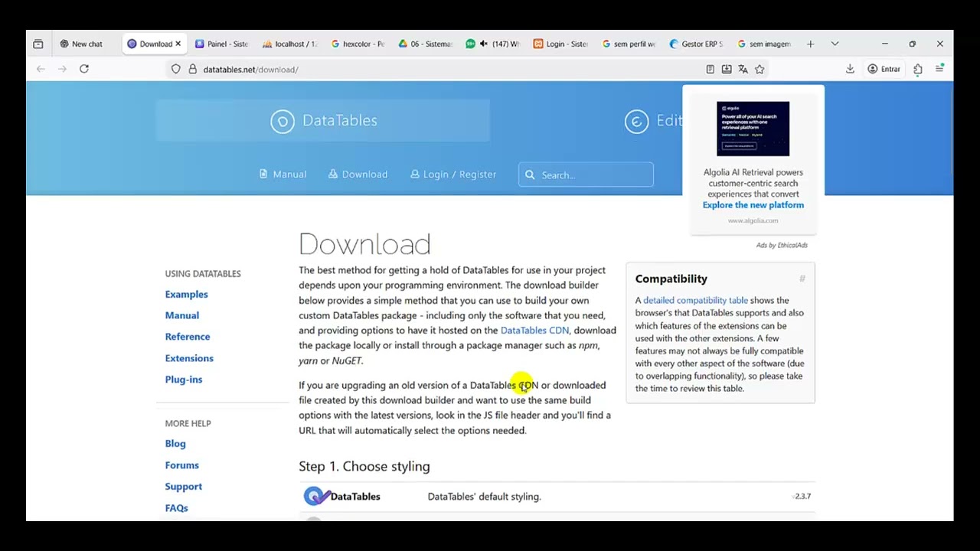Click the DataTables logo in header
980x551 pixels.
pyautogui.click(x=323, y=121)
